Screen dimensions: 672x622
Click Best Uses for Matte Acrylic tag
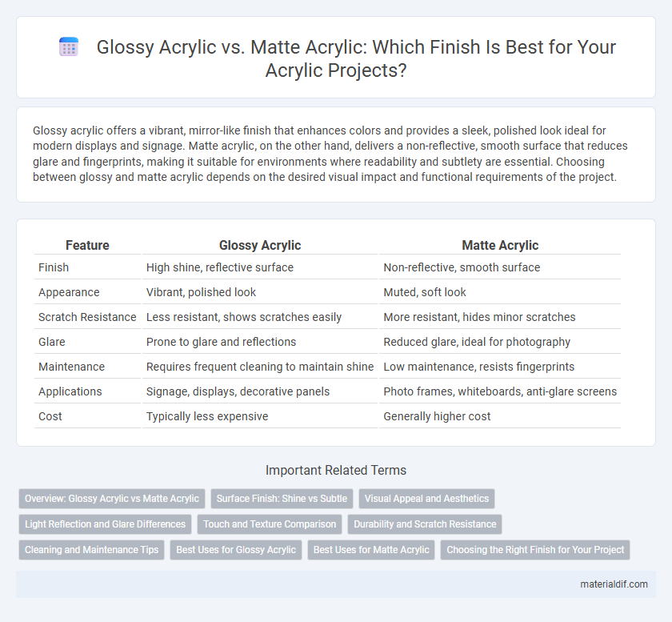(x=371, y=550)
